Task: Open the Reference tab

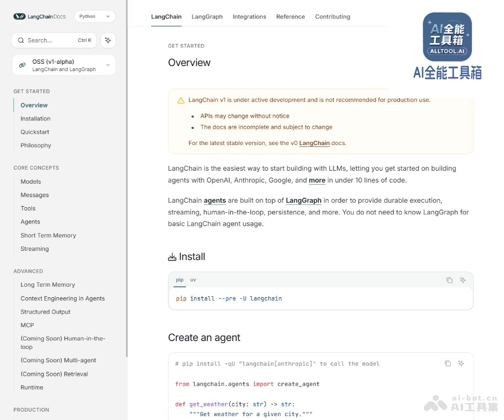Action: 291,17
